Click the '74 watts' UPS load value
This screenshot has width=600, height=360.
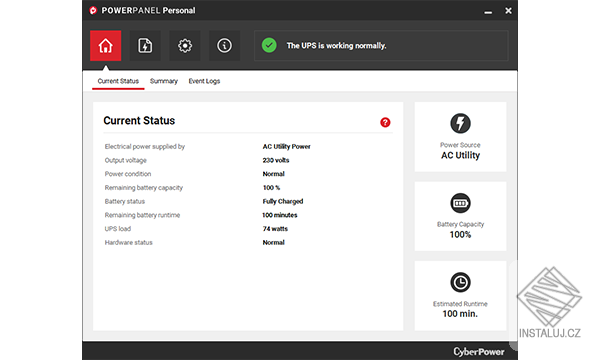click(275, 229)
